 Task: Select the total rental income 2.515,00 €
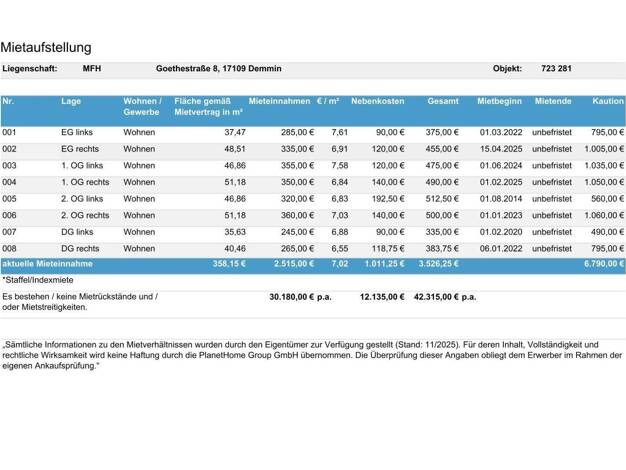tap(294, 264)
